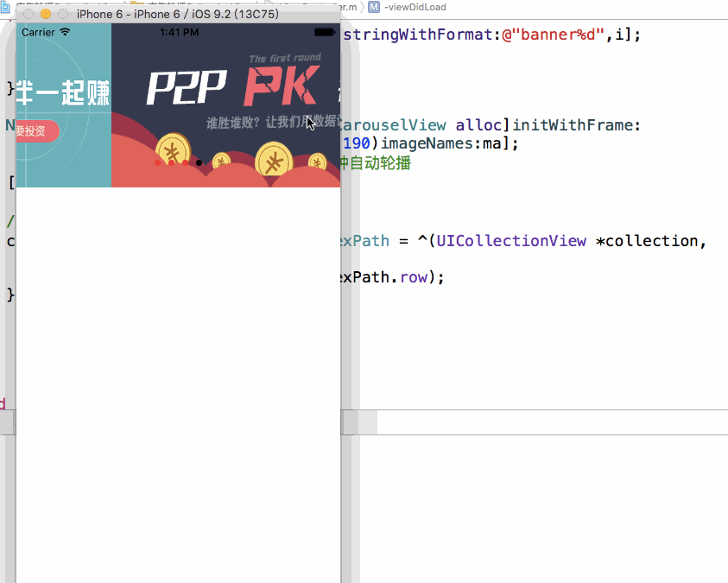Click the green 自动轮播 comment in code
Screen dimensions: 728x583
pos(380,163)
